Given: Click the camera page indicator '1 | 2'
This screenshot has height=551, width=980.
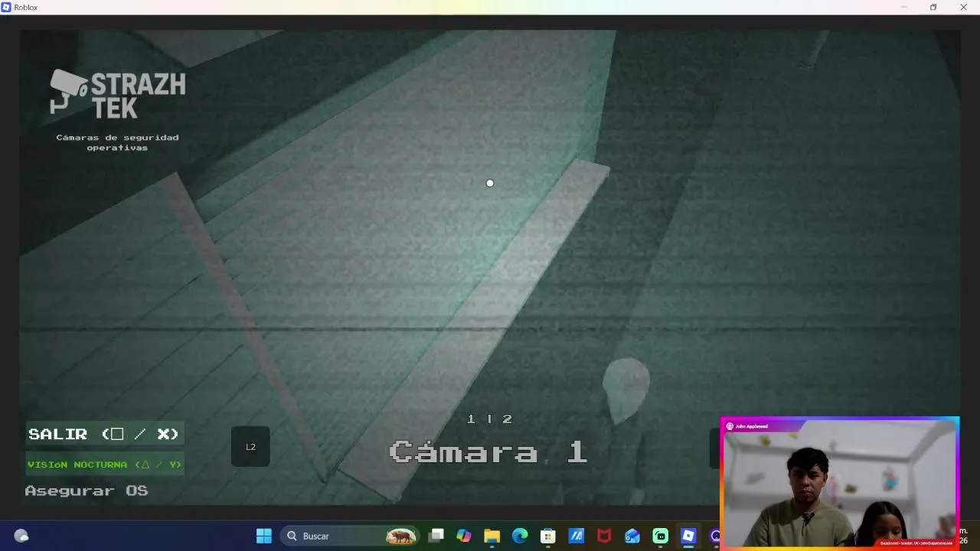Looking at the screenshot, I should [x=490, y=419].
